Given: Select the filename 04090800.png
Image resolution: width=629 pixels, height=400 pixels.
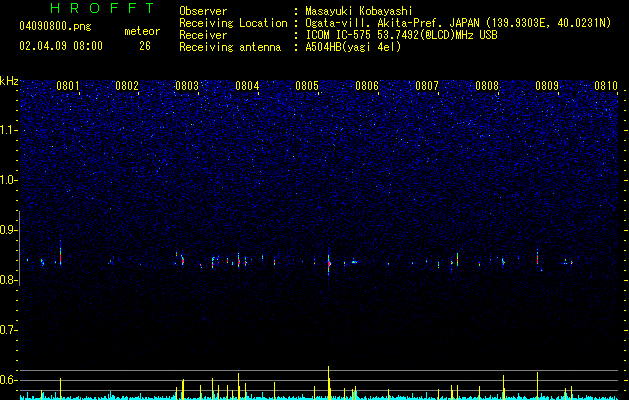Looking at the screenshot, I should (x=55, y=27).
